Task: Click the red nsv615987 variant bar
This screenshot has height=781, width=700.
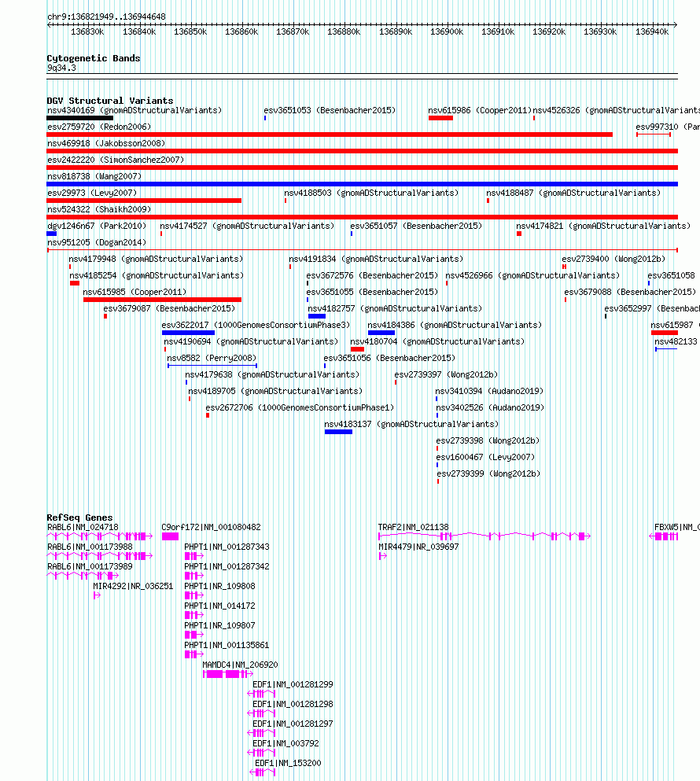Action: click(x=664, y=333)
